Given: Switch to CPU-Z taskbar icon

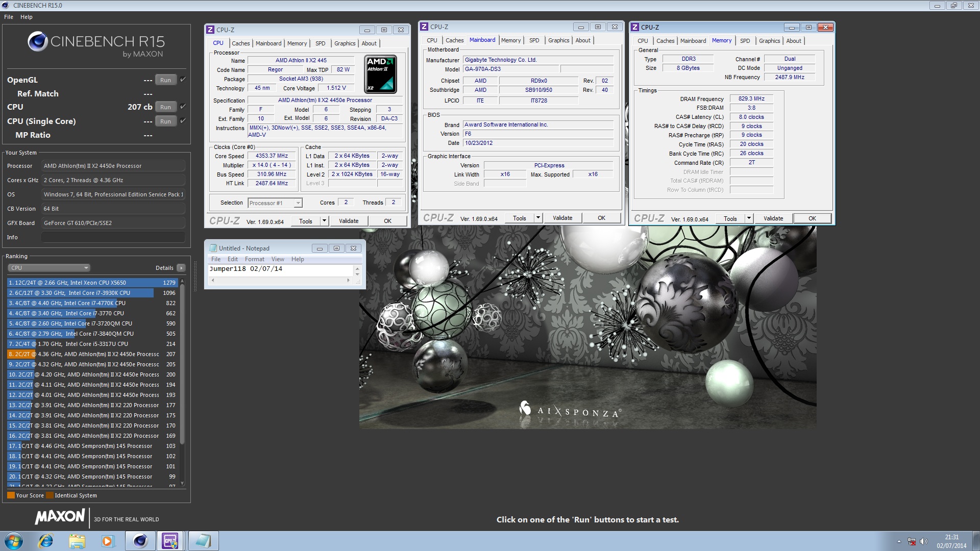Looking at the screenshot, I should click(170, 541).
